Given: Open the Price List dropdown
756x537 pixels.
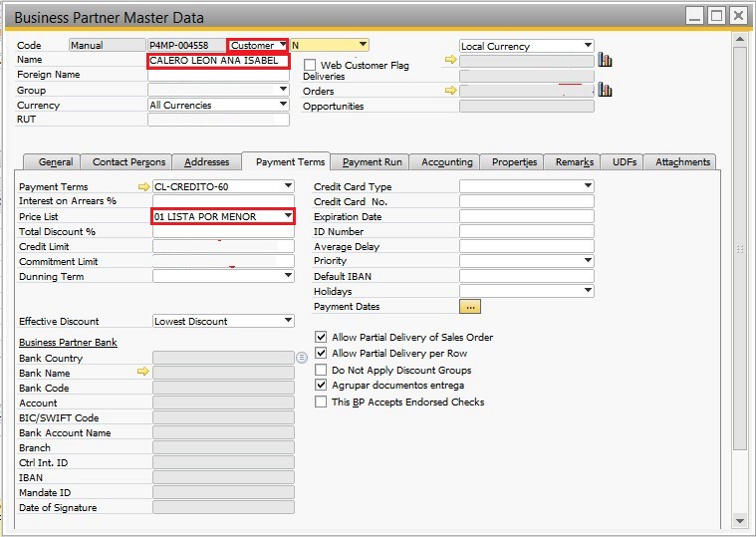Looking at the screenshot, I should 288,216.
